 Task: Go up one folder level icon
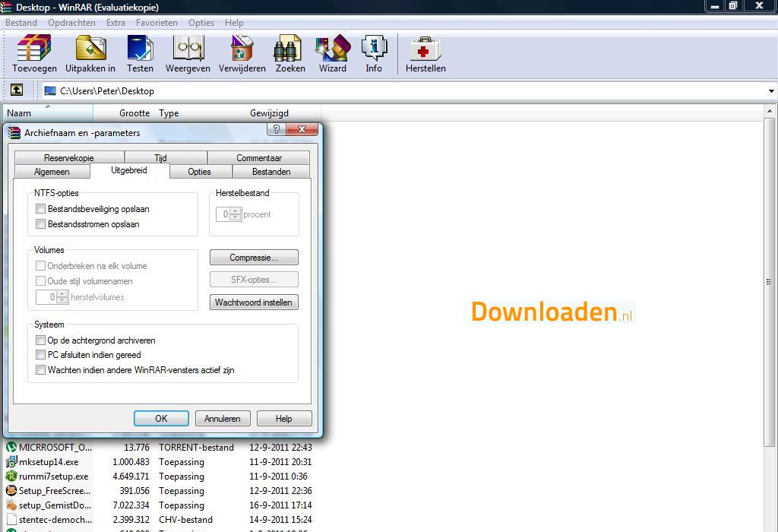(17, 90)
